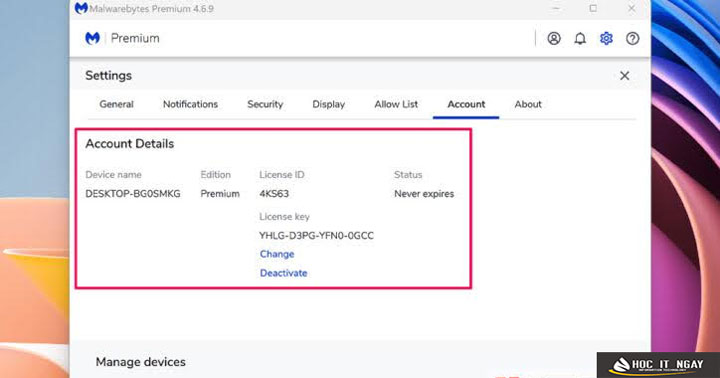Click the Manage devices heading

[141, 362]
